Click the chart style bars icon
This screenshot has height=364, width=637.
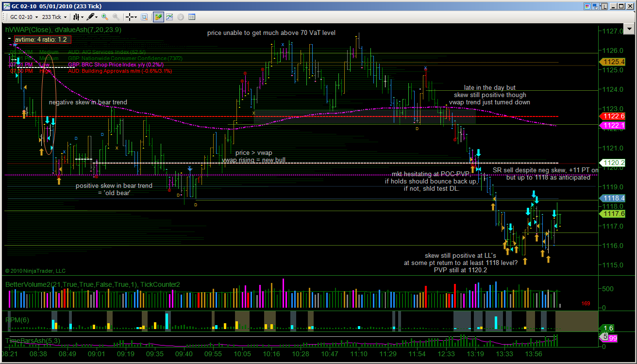click(76, 17)
